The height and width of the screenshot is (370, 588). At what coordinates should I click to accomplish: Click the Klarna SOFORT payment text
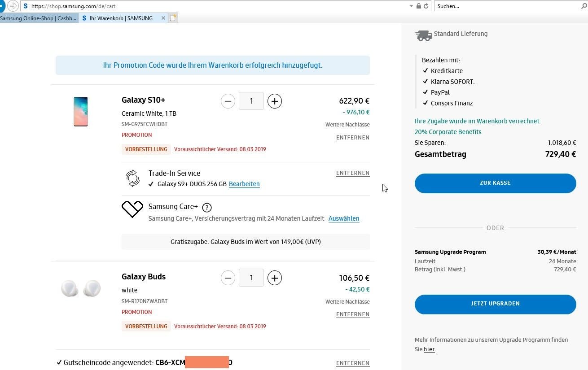(x=452, y=82)
